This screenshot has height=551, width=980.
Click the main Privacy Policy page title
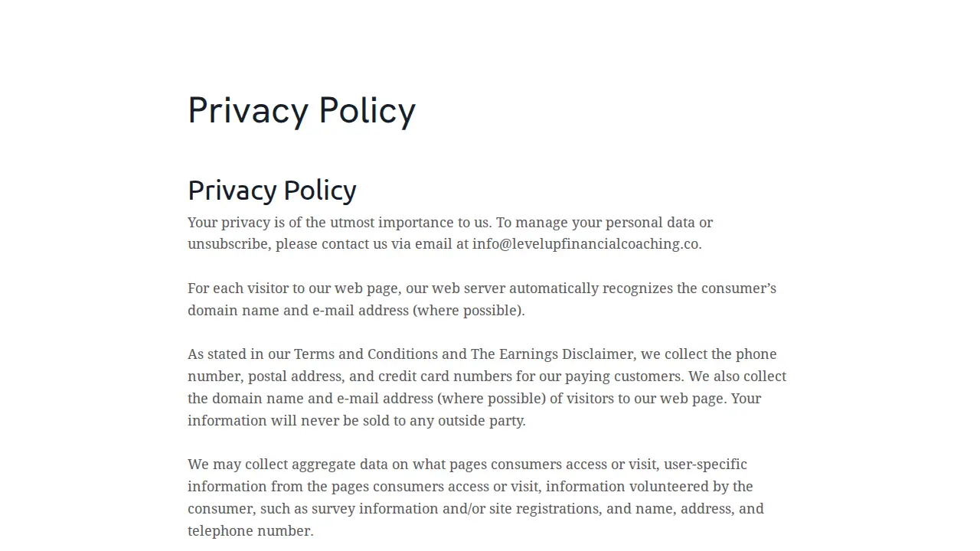pos(302,111)
